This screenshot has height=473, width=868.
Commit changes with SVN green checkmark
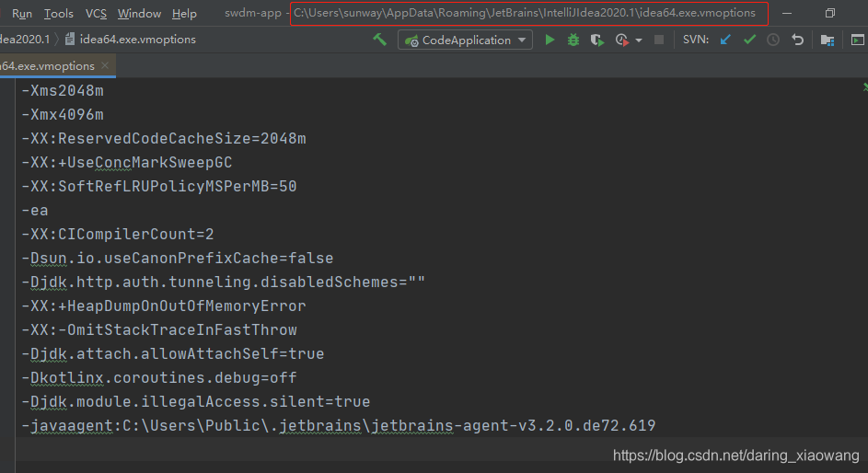coord(749,40)
